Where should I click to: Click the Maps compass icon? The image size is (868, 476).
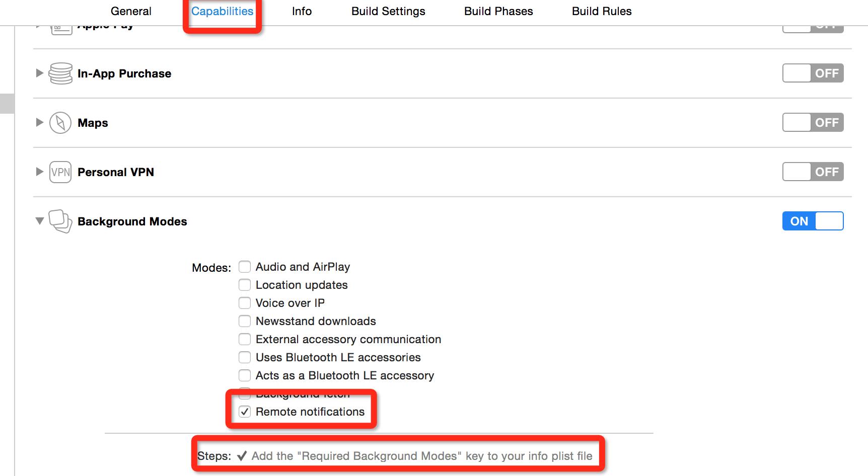tap(60, 123)
